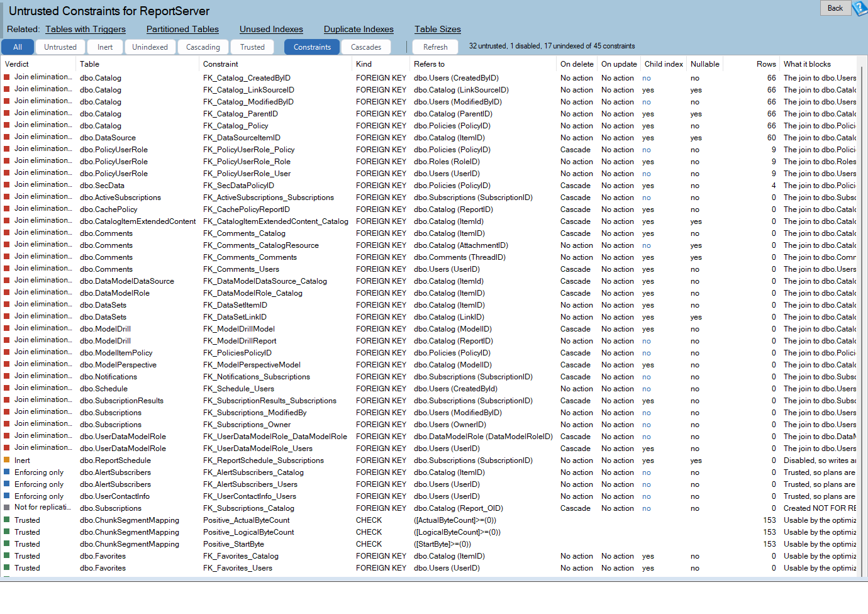Select constraint FK_PolicyUserRole_Policy
Viewport: 868px width, 614px height.
[248, 150]
